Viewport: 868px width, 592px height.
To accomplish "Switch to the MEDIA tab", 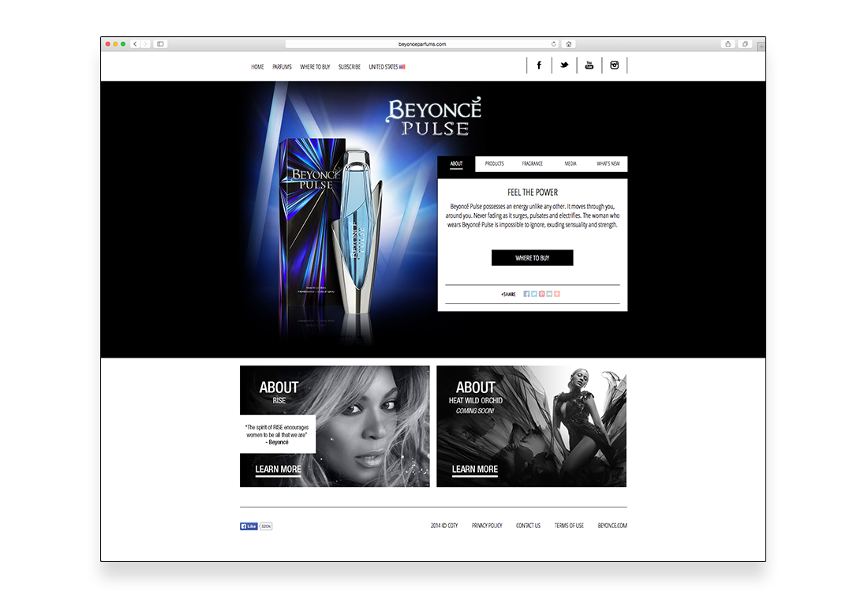I will (571, 164).
